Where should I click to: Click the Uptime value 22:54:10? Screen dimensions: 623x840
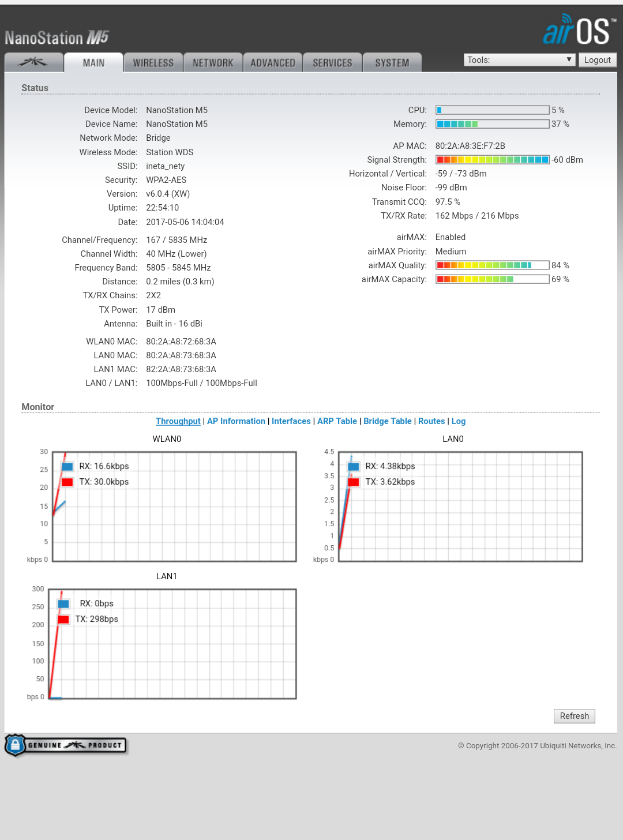(x=163, y=208)
